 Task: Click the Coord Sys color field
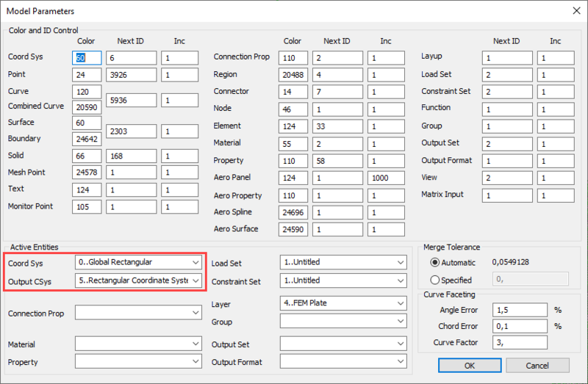(87, 58)
